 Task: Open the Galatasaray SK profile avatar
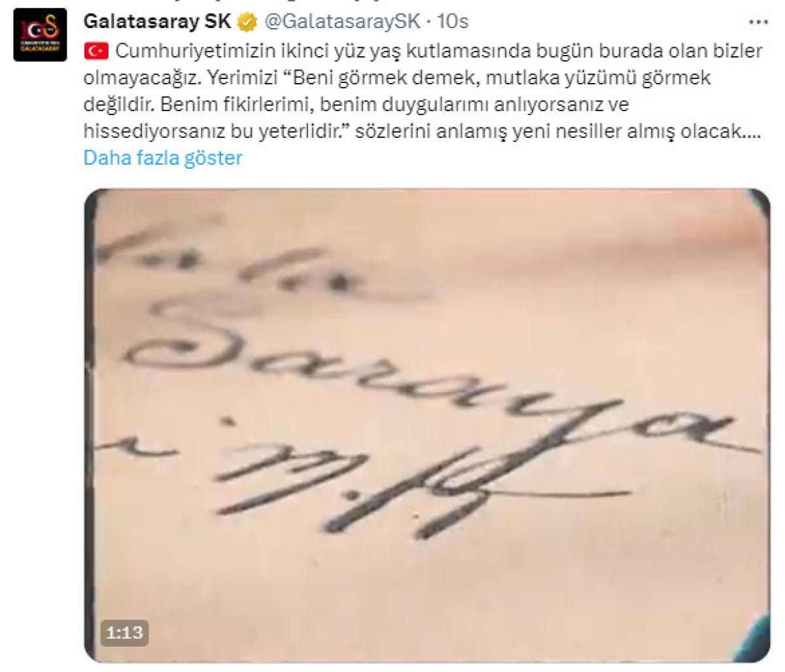[x=41, y=35]
